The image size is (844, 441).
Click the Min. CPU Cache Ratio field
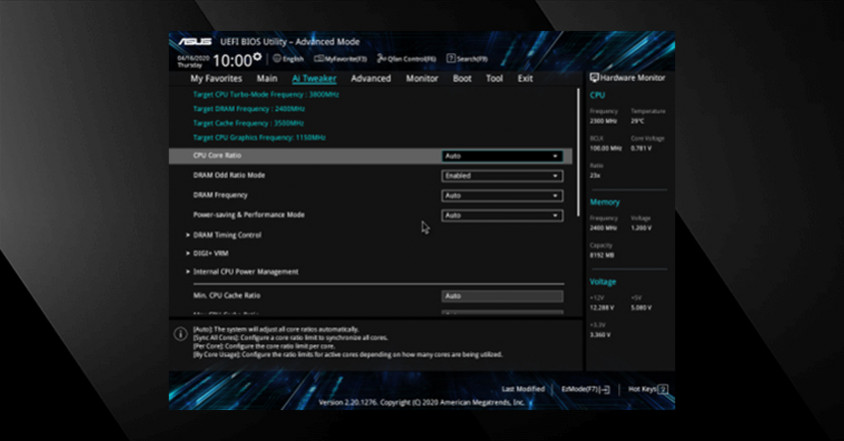502,296
